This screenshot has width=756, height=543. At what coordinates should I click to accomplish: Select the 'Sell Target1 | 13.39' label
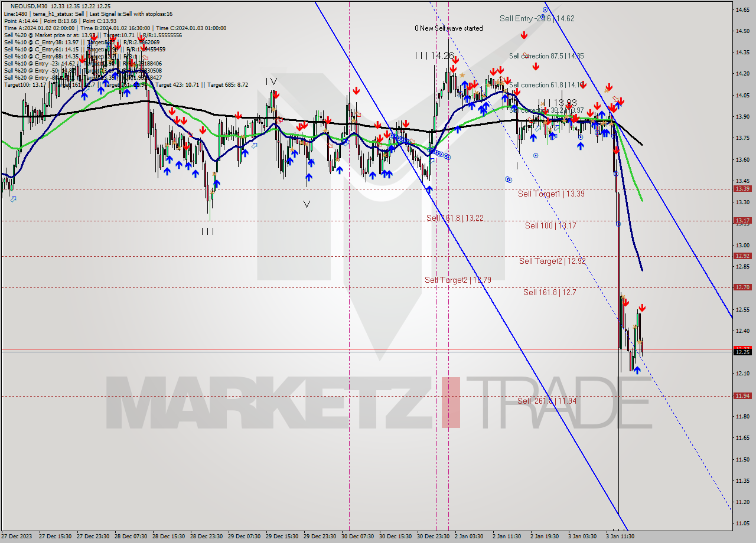pos(551,194)
